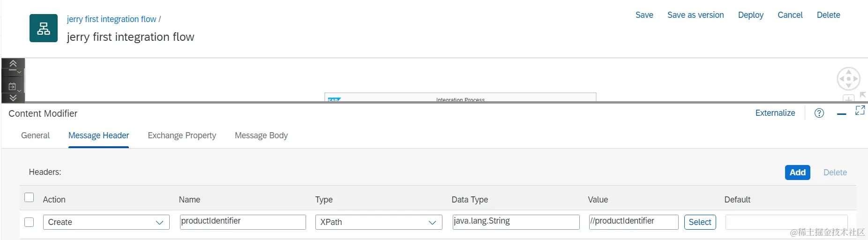Switch to the Message Body tab
The width and height of the screenshot is (868, 240).
(261, 135)
